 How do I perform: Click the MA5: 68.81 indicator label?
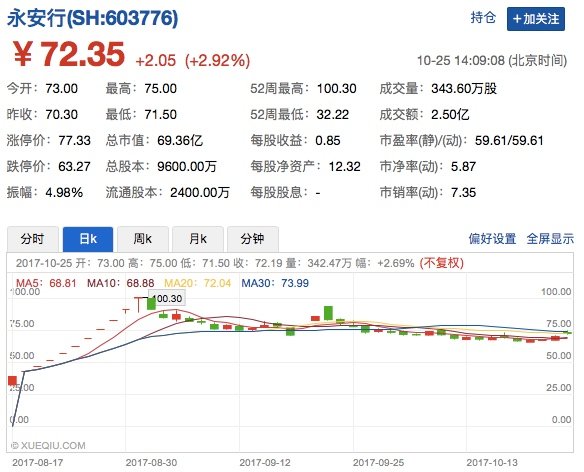(46, 283)
